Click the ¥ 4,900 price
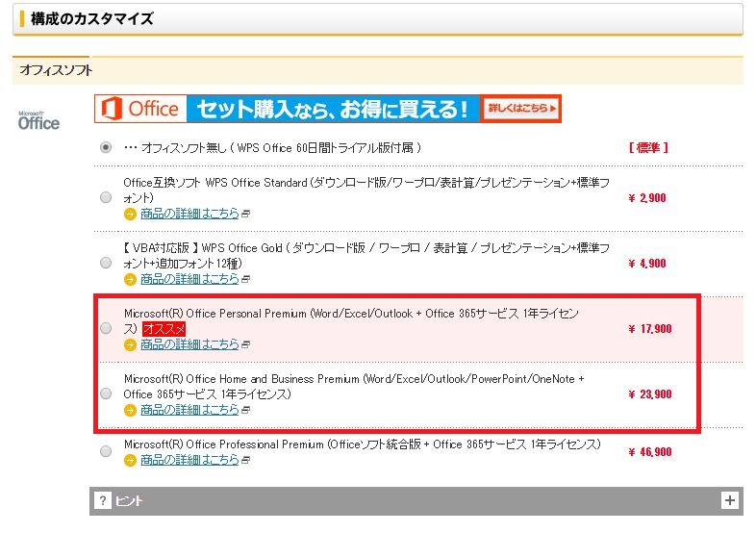This screenshot has height=533, width=756. coord(647,264)
